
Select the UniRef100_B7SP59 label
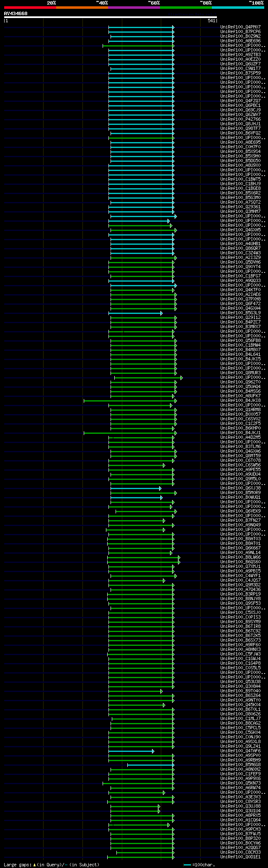tap(240, 73)
